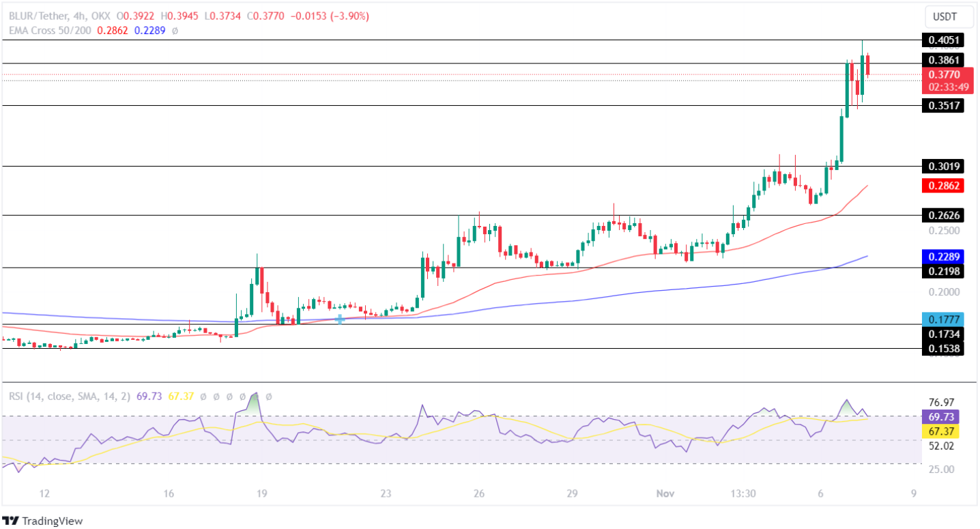The image size is (980, 529).
Task: Click the blue crosshair marker on the chart
Action: tap(340, 319)
